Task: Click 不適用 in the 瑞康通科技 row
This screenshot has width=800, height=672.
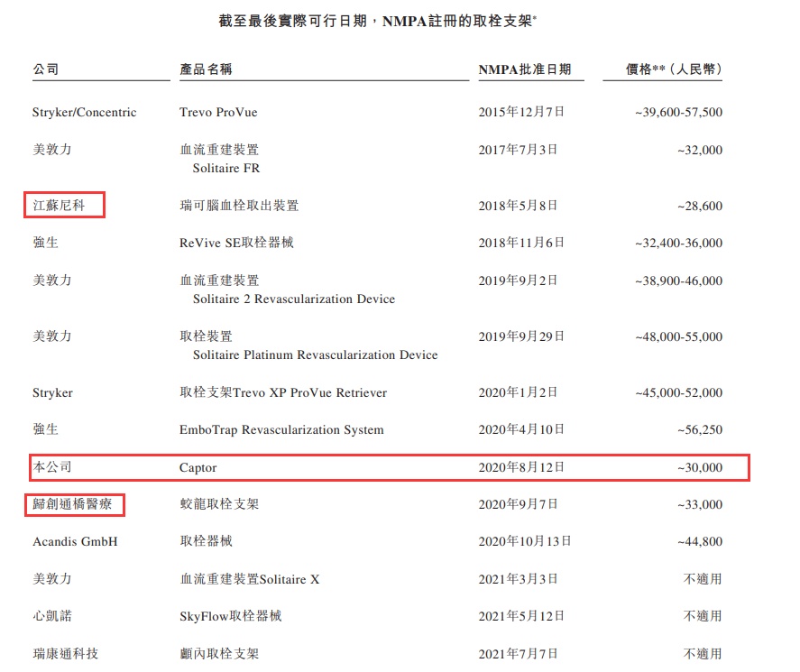Action: [703, 654]
